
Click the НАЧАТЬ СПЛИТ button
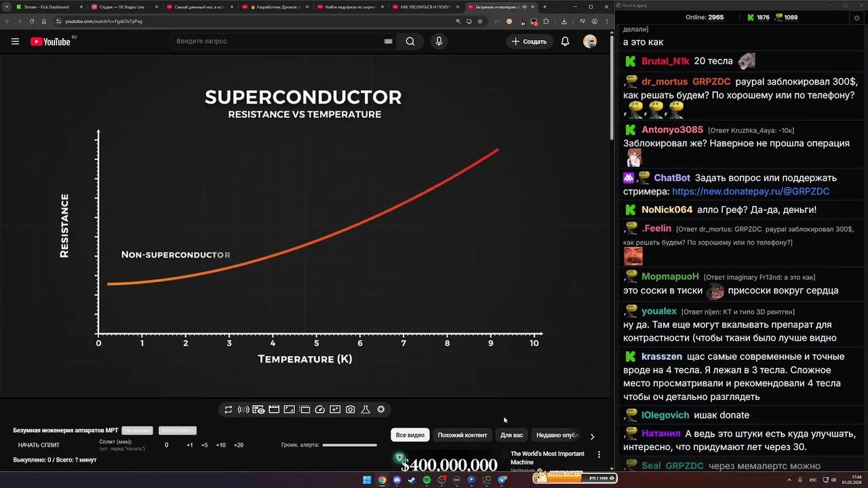coord(39,445)
